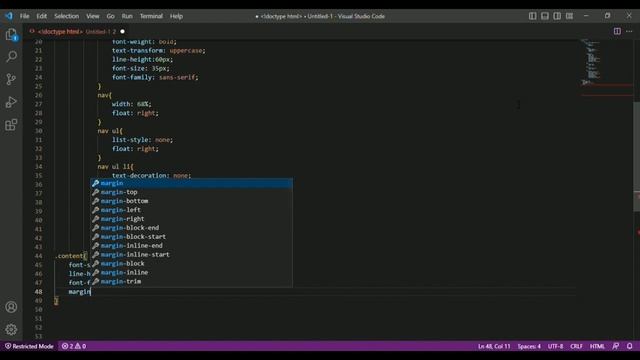
Task: Open the View menu
Action: point(93,16)
